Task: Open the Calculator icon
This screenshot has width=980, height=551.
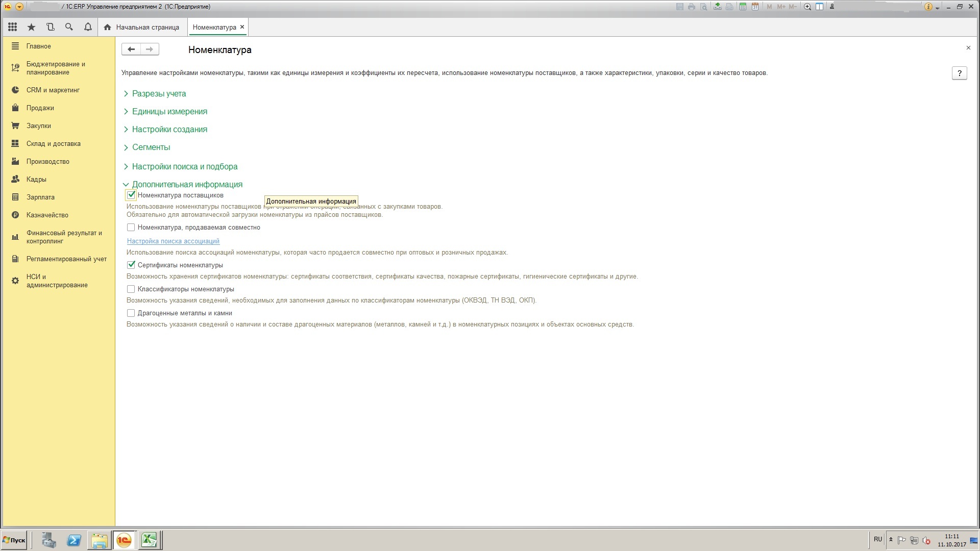Action: (x=743, y=7)
